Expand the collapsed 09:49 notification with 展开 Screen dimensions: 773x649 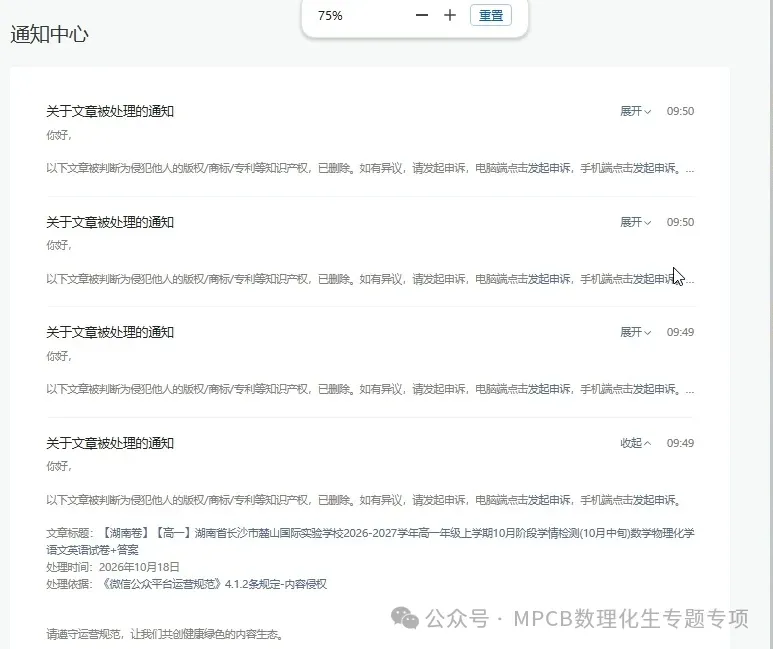[635, 332]
